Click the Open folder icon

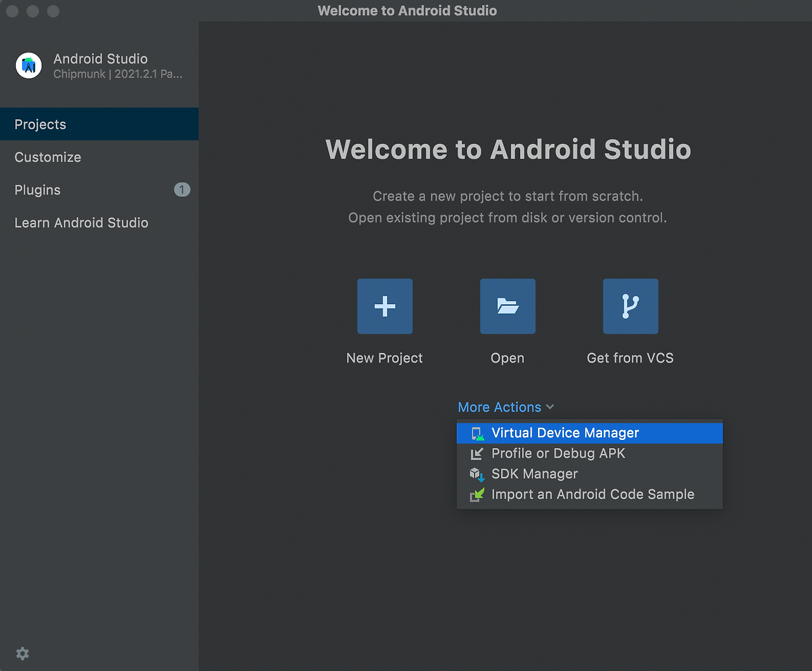point(507,306)
